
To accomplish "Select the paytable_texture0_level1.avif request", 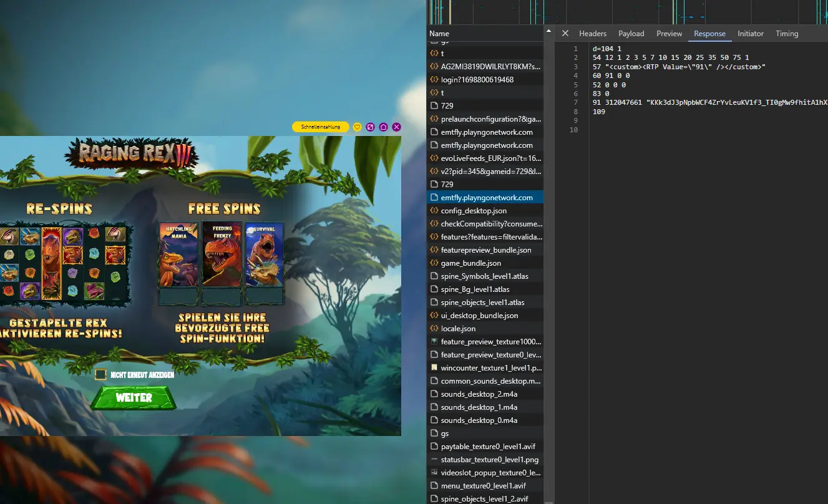I will tap(485, 446).
